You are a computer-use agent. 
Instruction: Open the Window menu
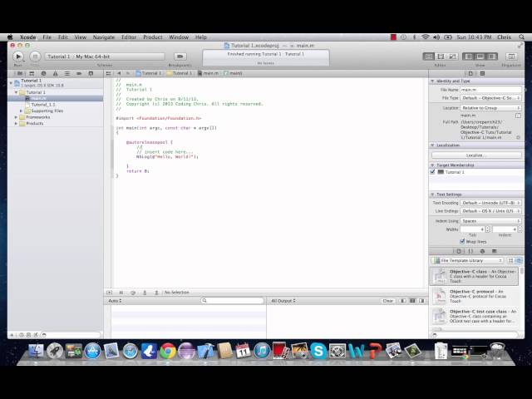(x=179, y=37)
